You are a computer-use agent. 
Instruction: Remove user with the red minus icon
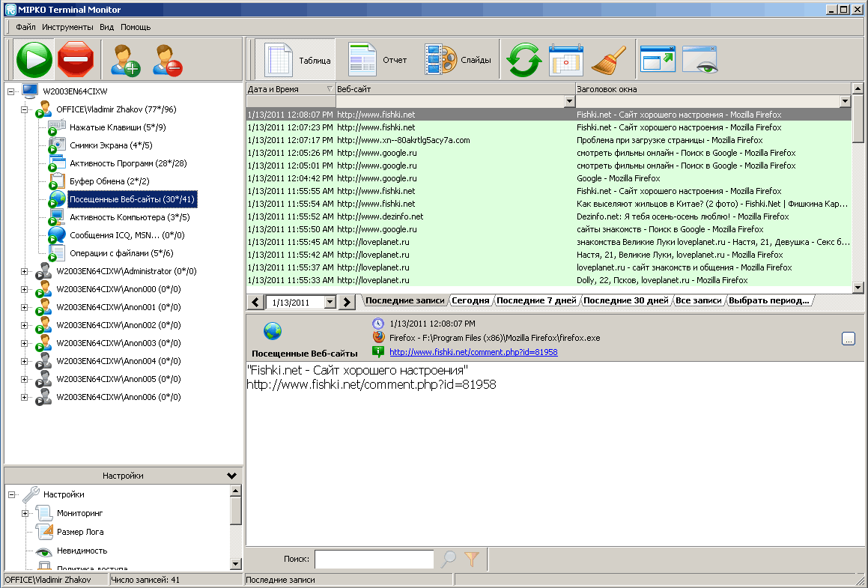pos(168,60)
